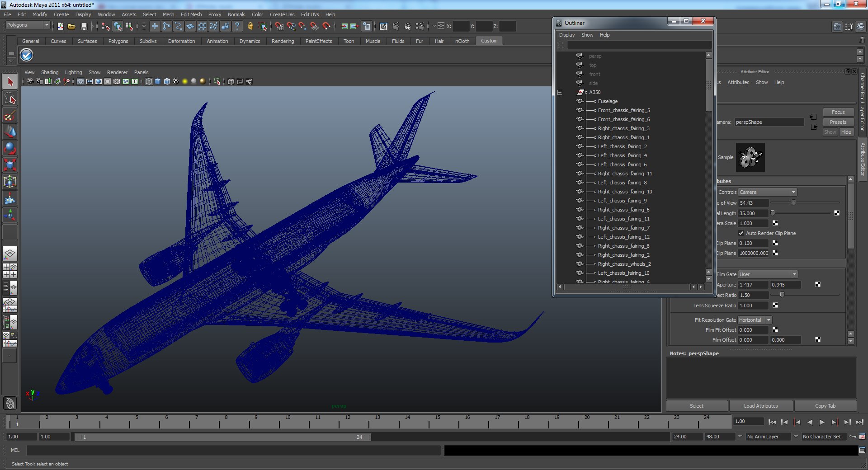Screen dimensions: 868x470
Task: Select the Universal Manipulator tool
Action: coord(10,182)
